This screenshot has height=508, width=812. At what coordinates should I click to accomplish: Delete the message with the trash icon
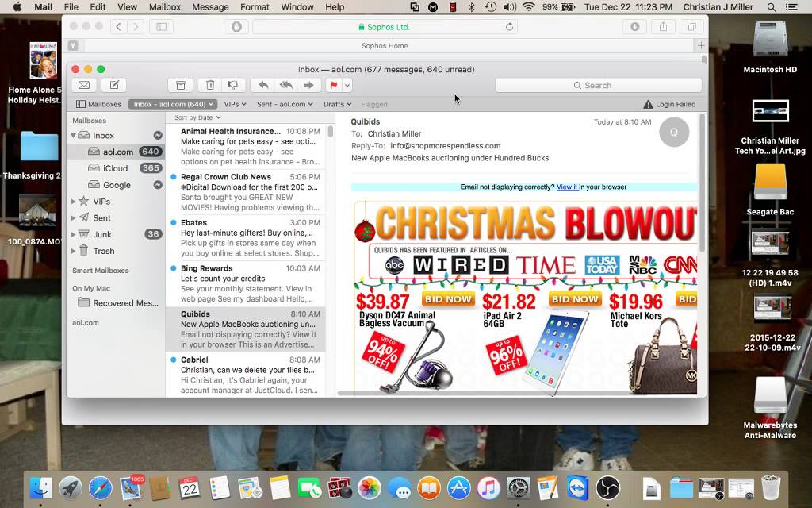pyautogui.click(x=209, y=85)
